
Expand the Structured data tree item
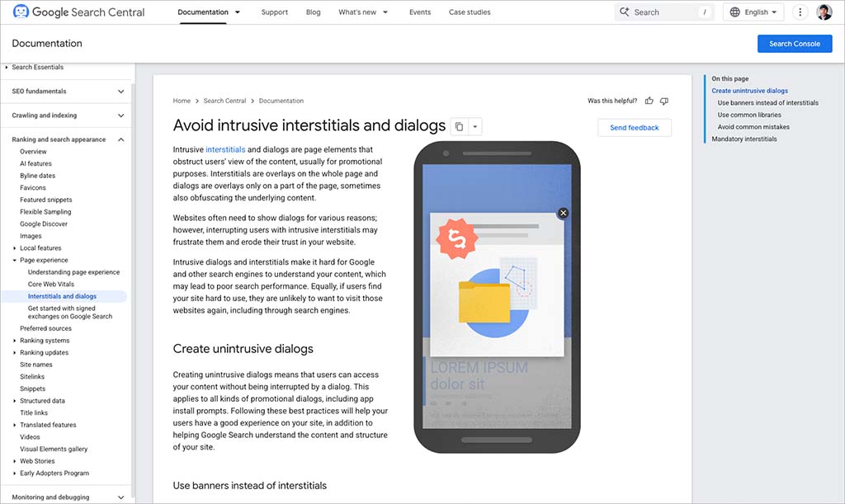coord(15,401)
